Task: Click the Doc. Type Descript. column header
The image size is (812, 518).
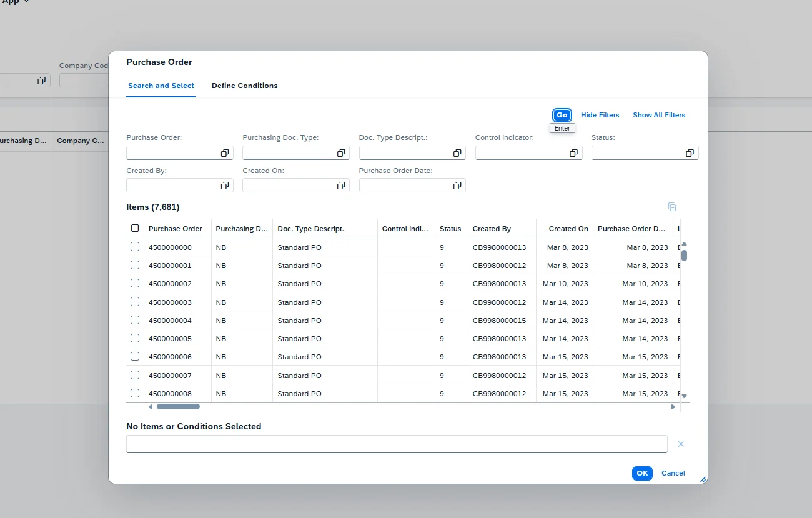Action: pos(325,228)
